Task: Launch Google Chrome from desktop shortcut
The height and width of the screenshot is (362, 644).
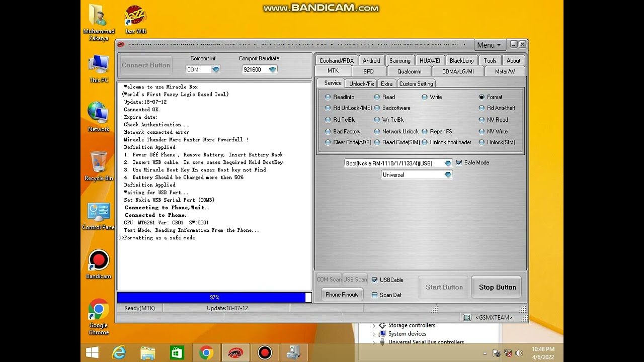Action: pos(99,317)
